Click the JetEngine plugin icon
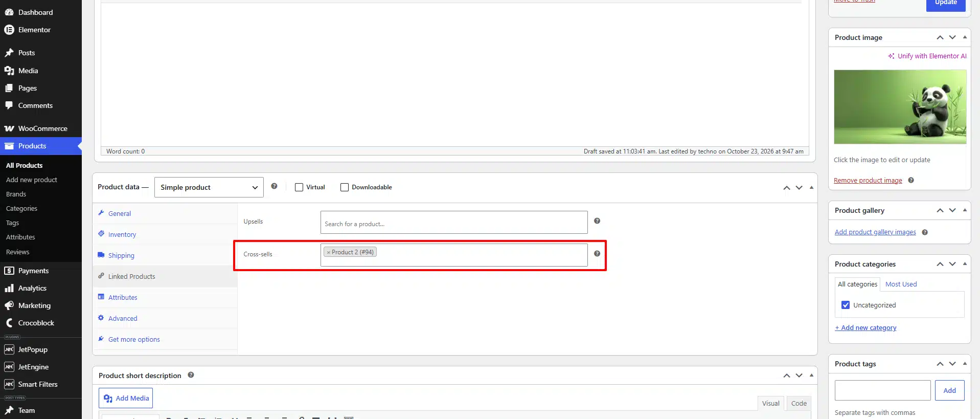 [9, 367]
